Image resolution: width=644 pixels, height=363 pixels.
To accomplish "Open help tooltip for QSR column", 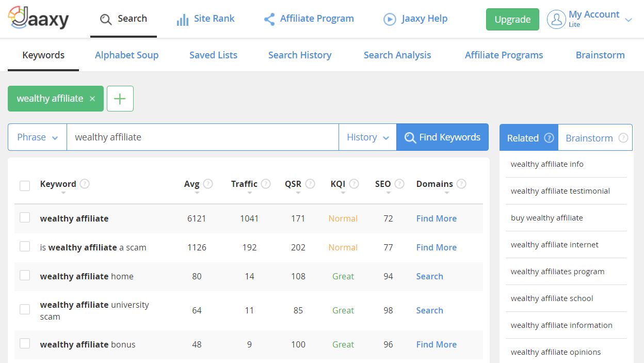I will [x=310, y=183].
